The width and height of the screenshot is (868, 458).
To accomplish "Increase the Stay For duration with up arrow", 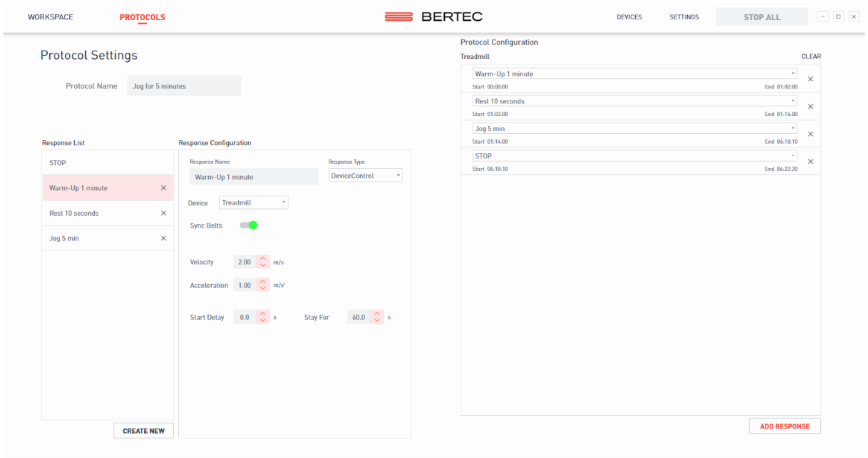I will tap(377, 314).
